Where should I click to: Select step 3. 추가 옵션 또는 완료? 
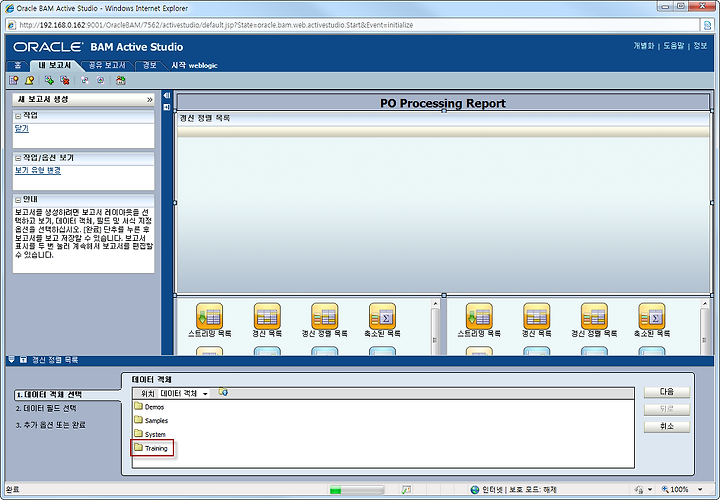pyautogui.click(x=51, y=425)
